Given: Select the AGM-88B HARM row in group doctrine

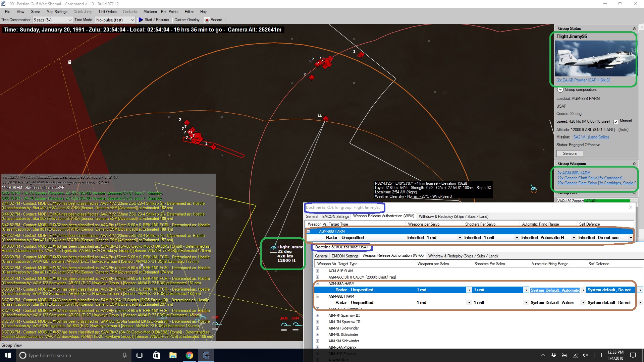Looking at the screenshot, I should tap(470, 231).
